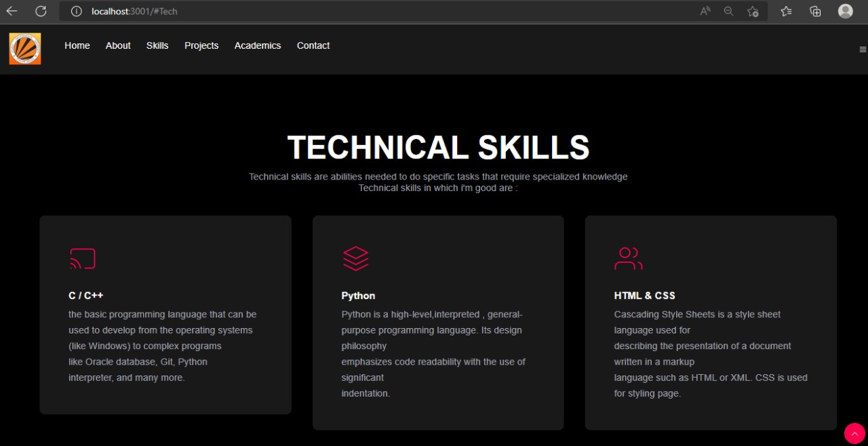This screenshot has width=868, height=446.
Task: Select the C/C++ monitor icon
Action: 82,258
